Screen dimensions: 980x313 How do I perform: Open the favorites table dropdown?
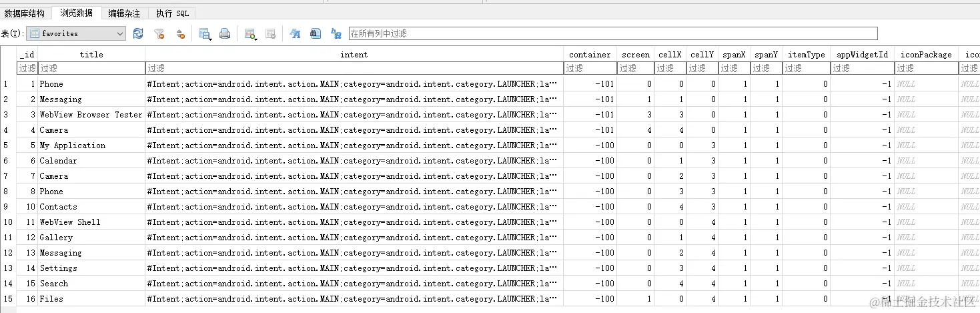76,33
